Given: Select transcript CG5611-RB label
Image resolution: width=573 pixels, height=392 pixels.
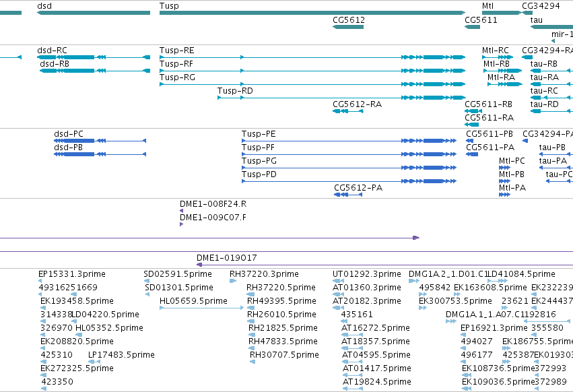Looking at the screenshot, I should (489, 104).
